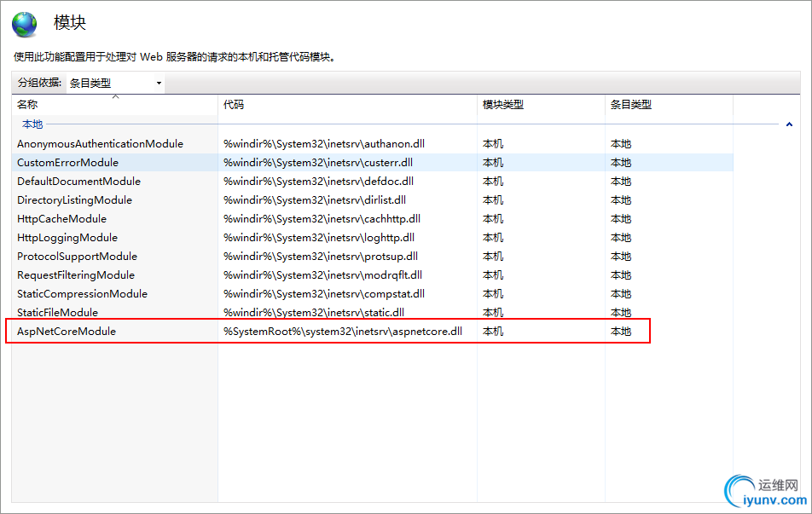Select the HttpLoggingModule entry

(67, 238)
